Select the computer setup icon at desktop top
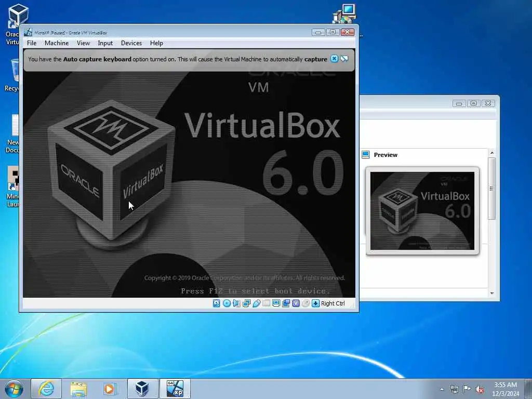532x399 pixels. pos(345,14)
